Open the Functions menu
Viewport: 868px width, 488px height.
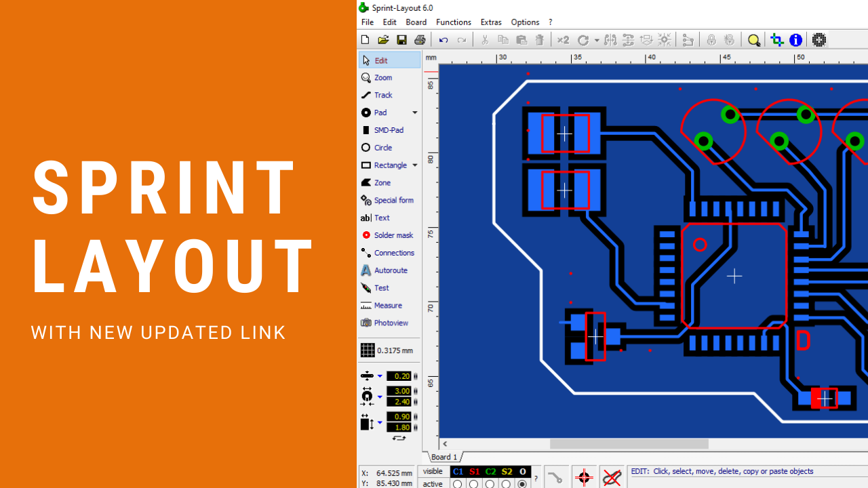click(x=454, y=22)
